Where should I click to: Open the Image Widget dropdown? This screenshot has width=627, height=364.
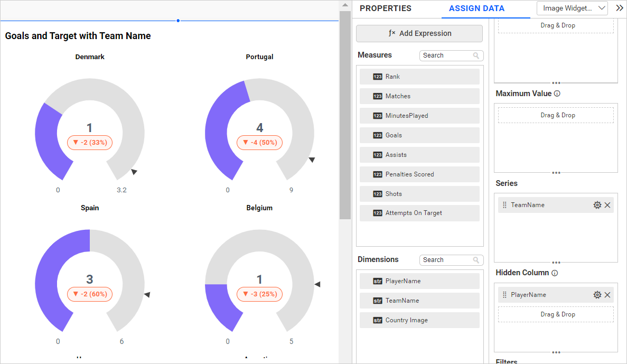point(572,8)
